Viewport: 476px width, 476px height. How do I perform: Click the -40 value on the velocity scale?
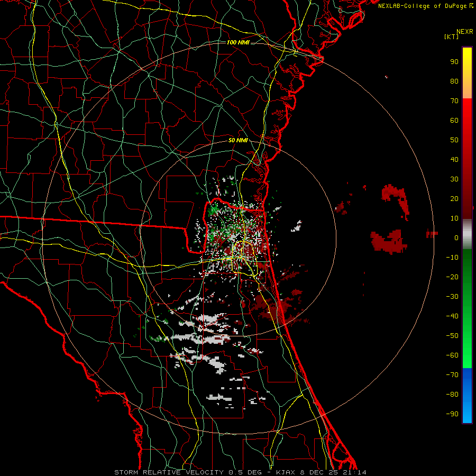tap(452, 316)
